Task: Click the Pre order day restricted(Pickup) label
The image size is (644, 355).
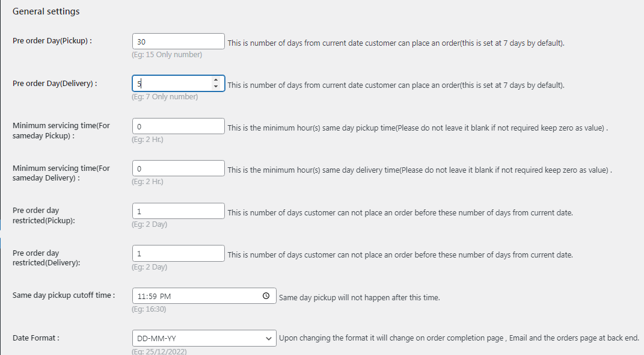Action: pos(43,215)
